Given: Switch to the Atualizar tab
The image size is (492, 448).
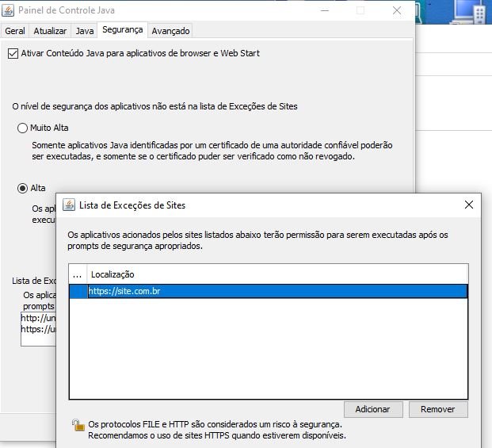Looking at the screenshot, I should click(50, 31).
